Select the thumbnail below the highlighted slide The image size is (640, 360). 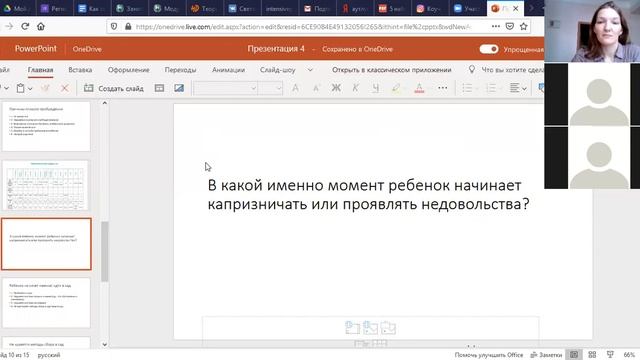46,302
